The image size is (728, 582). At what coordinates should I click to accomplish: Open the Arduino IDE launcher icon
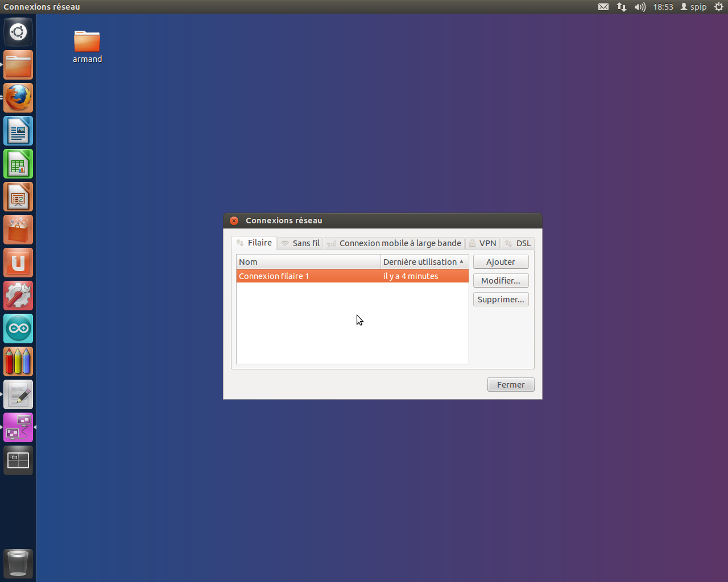click(x=18, y=329)
